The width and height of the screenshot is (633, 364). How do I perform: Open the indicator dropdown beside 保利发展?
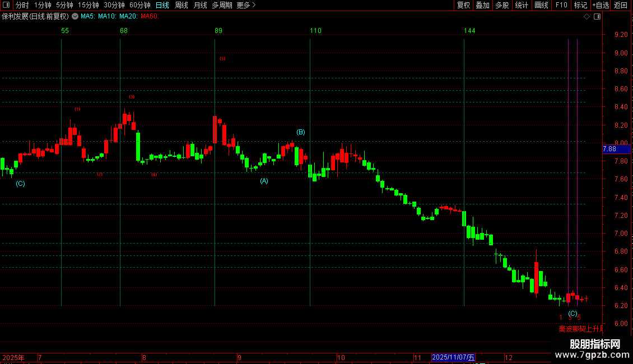tap(75, 16)
